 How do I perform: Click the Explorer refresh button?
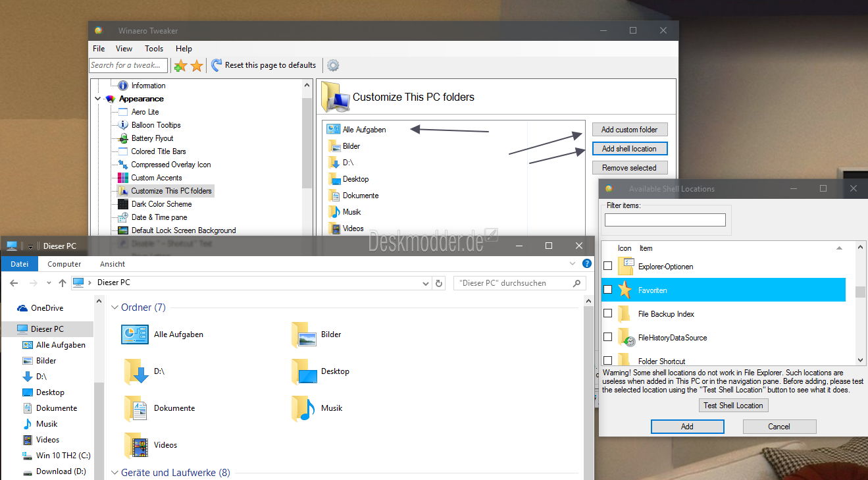(x=440, y=284)
